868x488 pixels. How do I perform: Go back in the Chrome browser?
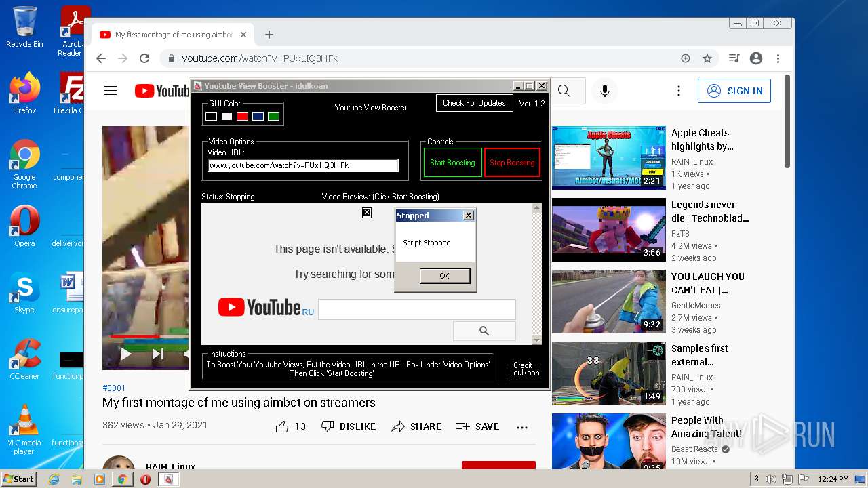click(101, 58)
